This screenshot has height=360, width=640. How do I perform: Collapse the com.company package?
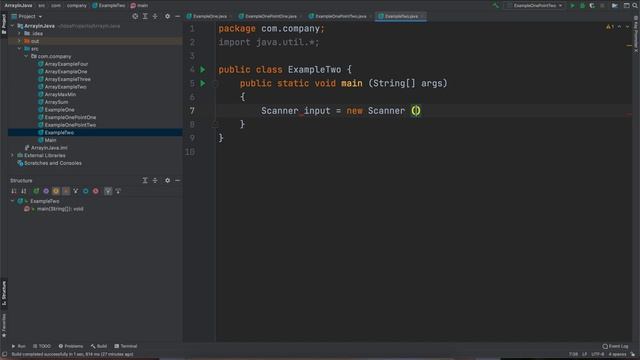[26, 56]
